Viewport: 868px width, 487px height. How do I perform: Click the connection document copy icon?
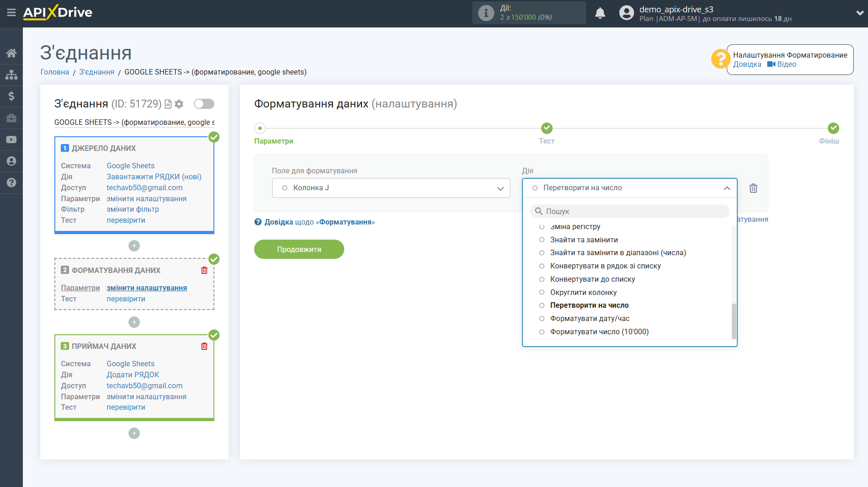point(168,104)
